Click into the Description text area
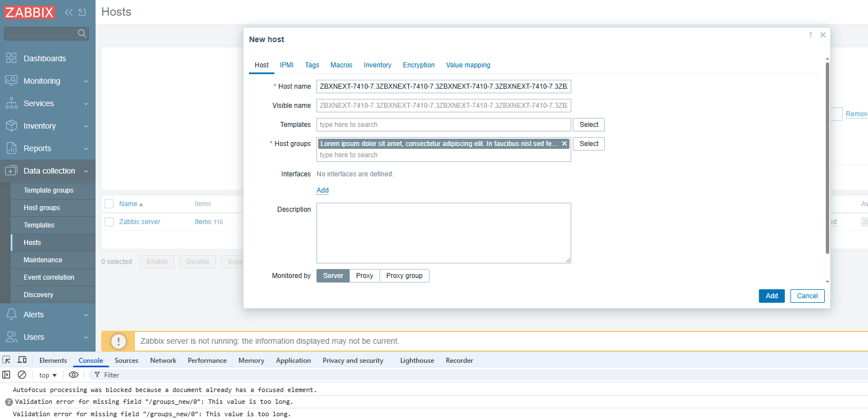Image resolution: width=868 pixels, height=419 pixels. (x=444, y=233)
